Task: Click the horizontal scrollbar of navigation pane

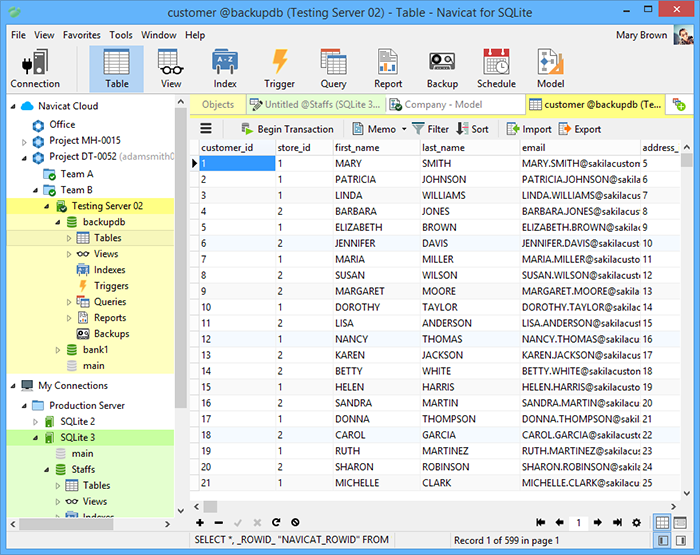Action: pos(66,524)
